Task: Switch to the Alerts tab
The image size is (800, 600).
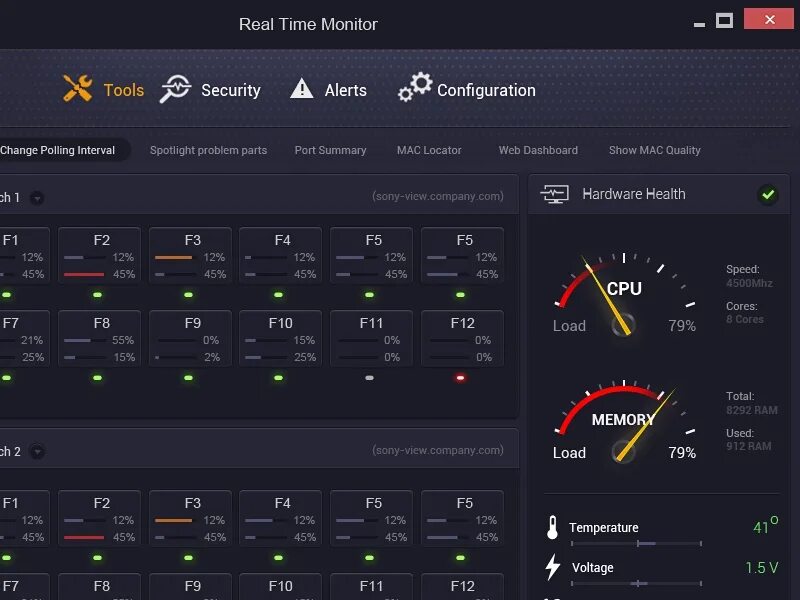Action: 345,90
